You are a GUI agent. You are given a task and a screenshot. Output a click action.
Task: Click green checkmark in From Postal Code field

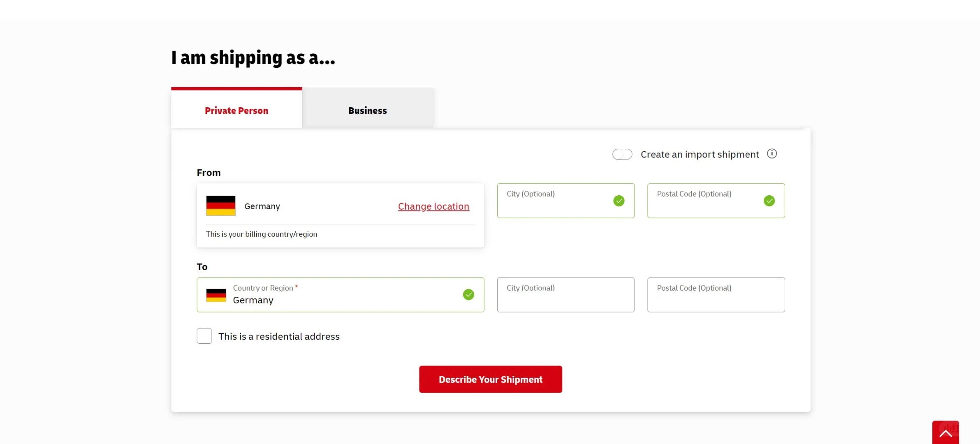769,201
